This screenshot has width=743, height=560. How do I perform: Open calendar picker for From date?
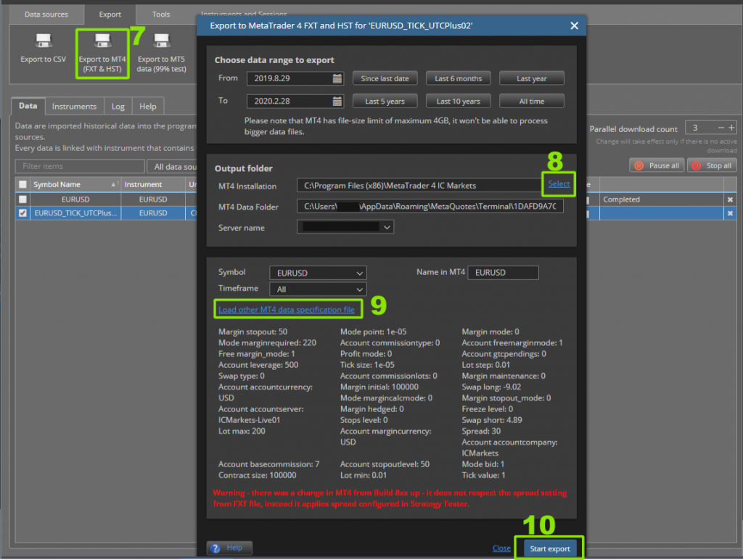pyautogui.click(x=337, y=78)
